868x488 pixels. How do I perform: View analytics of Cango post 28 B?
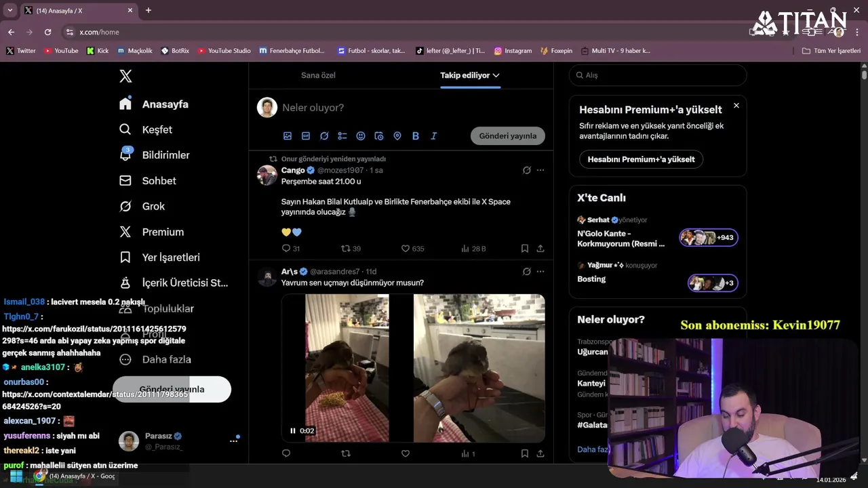[473, 249]
